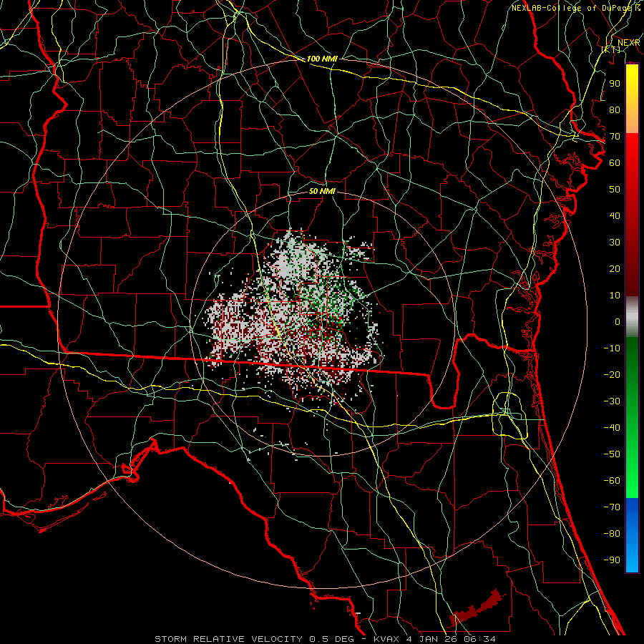Click the -90 value on the velocity scale
This screenshot has height=644, width=644.
(612, 560)
